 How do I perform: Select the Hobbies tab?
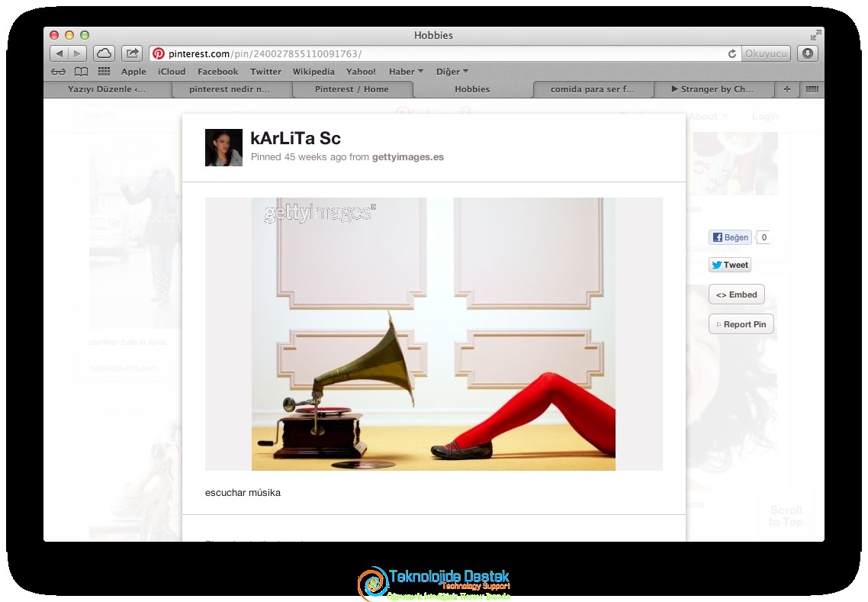[x=472, y=89]
